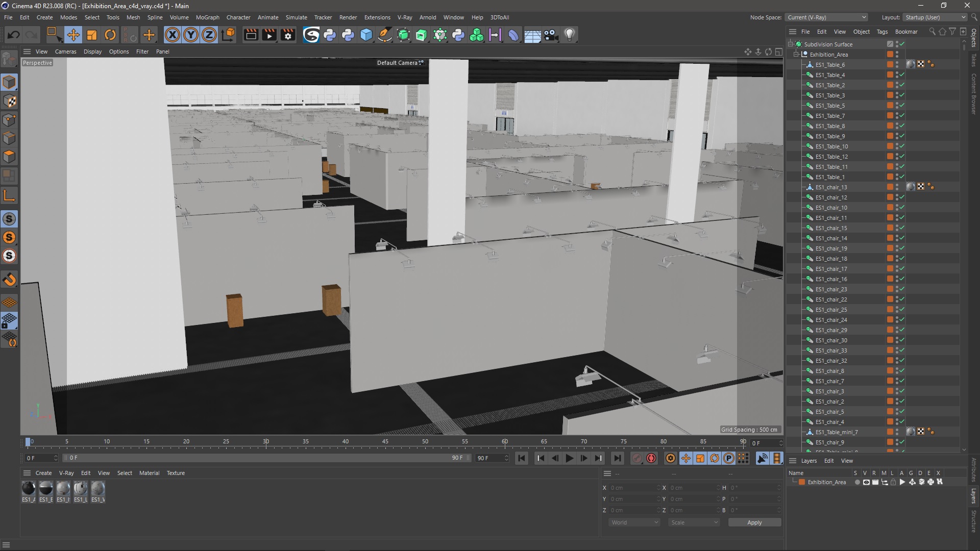Image resolution: width=980 pixels, height=551 pixels.
Task: Collapse the Exhibition_Area hierarchy node
Action: click(x=796, y=54)
